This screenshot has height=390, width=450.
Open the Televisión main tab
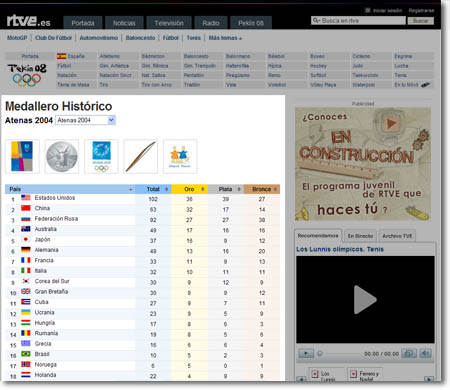[x=169, y=23]
